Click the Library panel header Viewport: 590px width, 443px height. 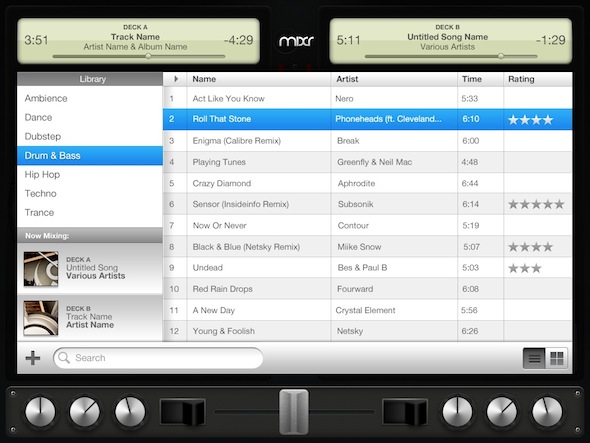coord(90,79)
